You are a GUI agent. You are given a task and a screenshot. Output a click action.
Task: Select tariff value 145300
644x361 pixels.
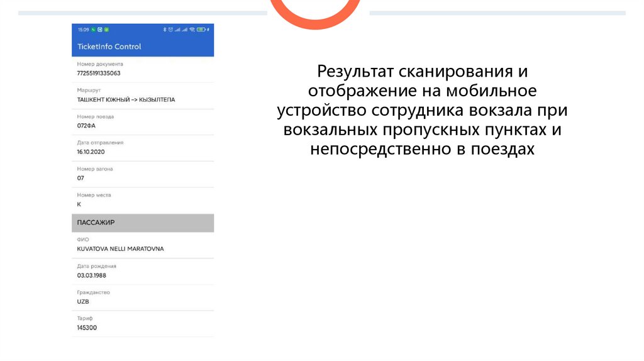coord(87,328)
